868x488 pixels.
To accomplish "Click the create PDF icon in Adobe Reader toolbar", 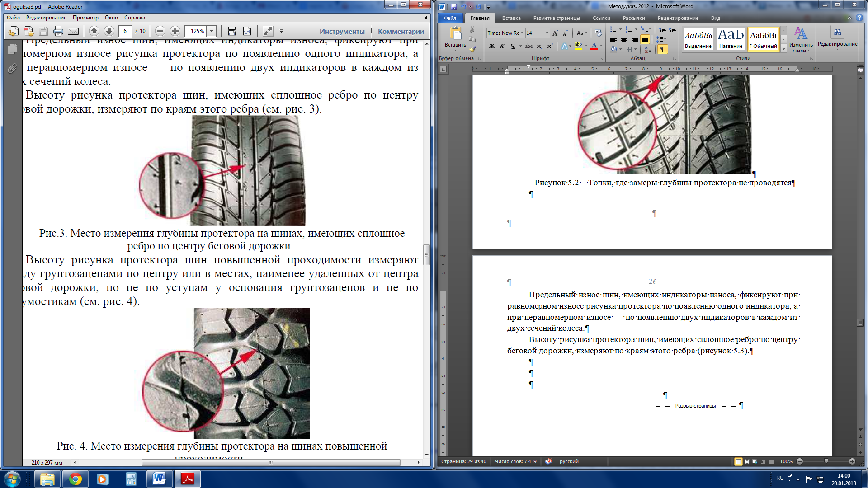I will click(x=28, y=31).
